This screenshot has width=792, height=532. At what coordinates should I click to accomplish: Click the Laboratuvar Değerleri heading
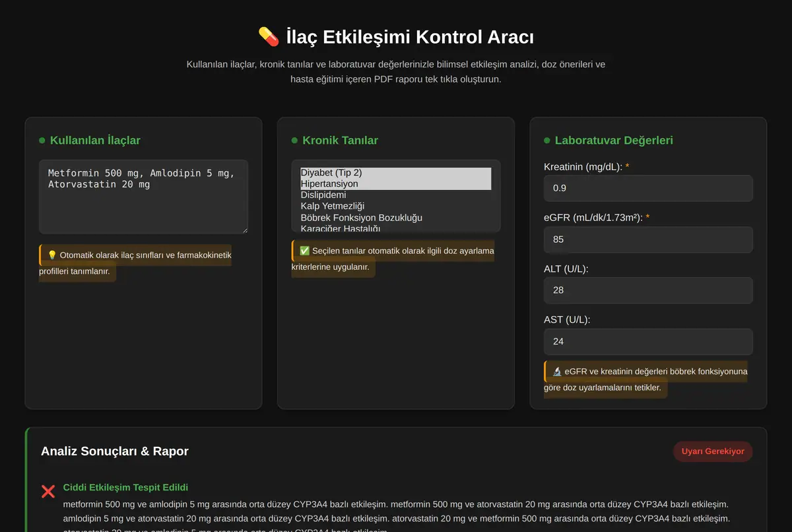click(x=614, y=140)
